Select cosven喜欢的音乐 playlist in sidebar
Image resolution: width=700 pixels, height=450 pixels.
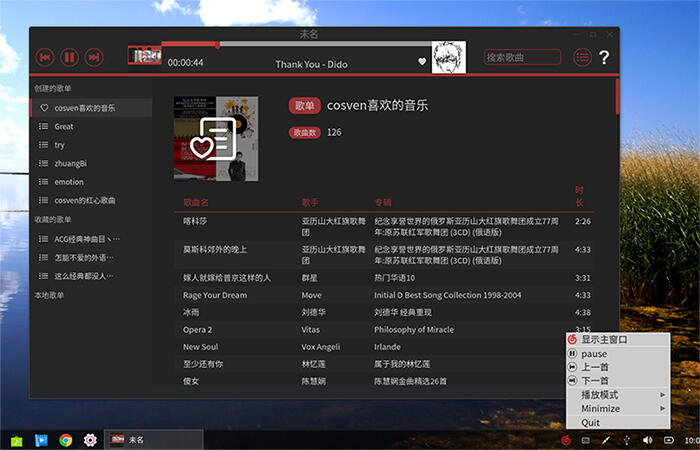91,108
